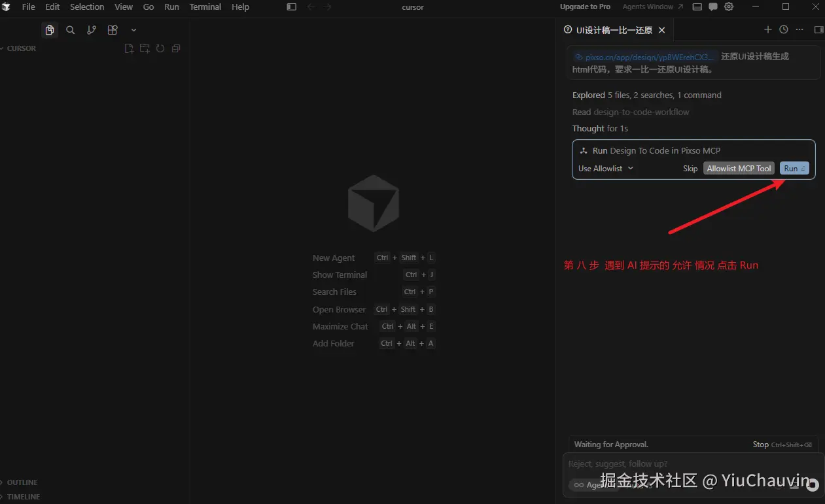
Task: Open the Selection menu
Action: 87,7
